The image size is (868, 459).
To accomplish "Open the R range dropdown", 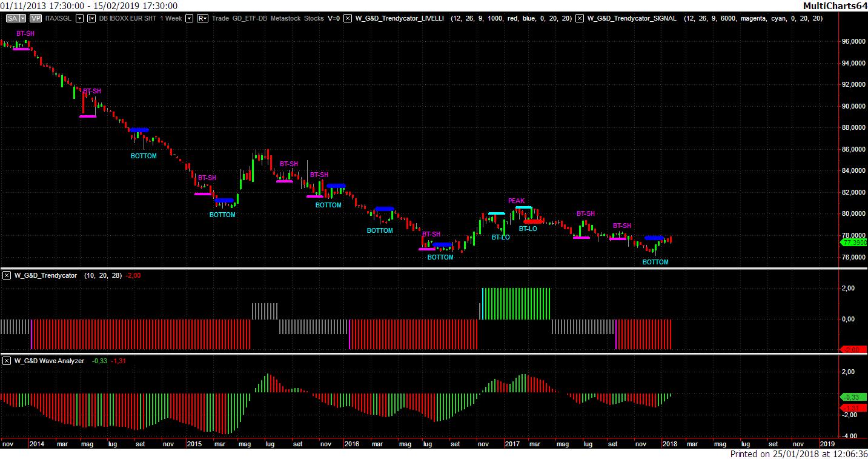I will pos(202,18).
